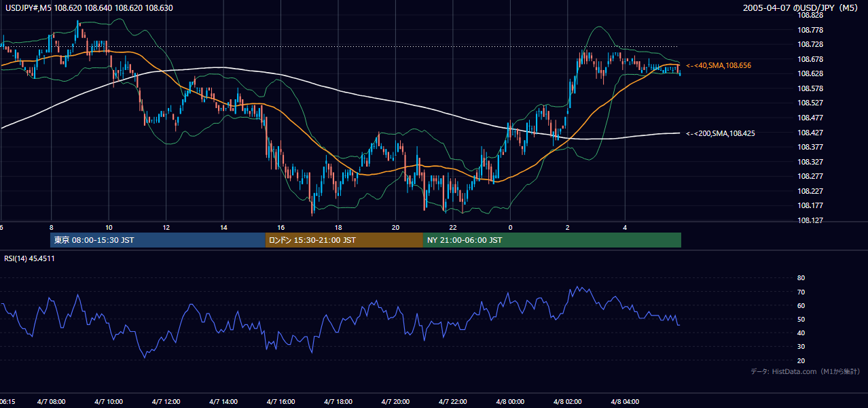Click the 4/7 14:00 time axis label
Screen dimensions: 868x408
tap(223, 402)
